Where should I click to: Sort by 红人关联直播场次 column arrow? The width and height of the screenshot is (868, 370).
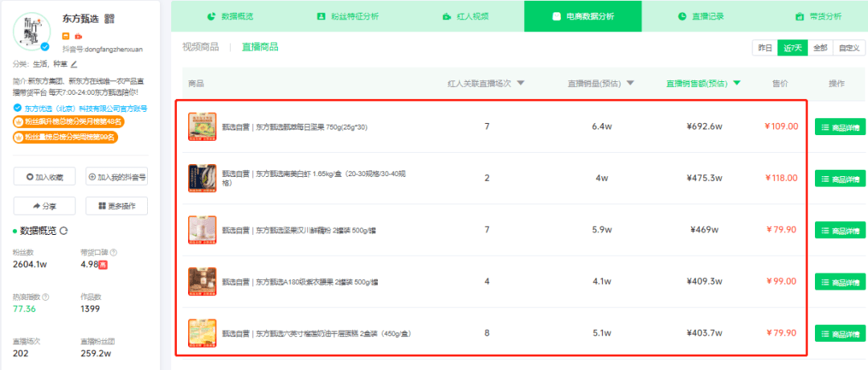pyautogui.click(x=520, y=84)
